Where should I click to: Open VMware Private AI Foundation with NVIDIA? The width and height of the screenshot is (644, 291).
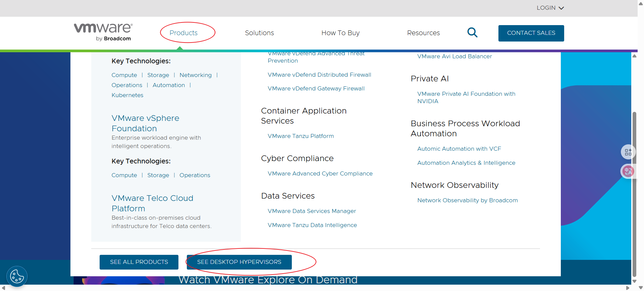[466, 97]
